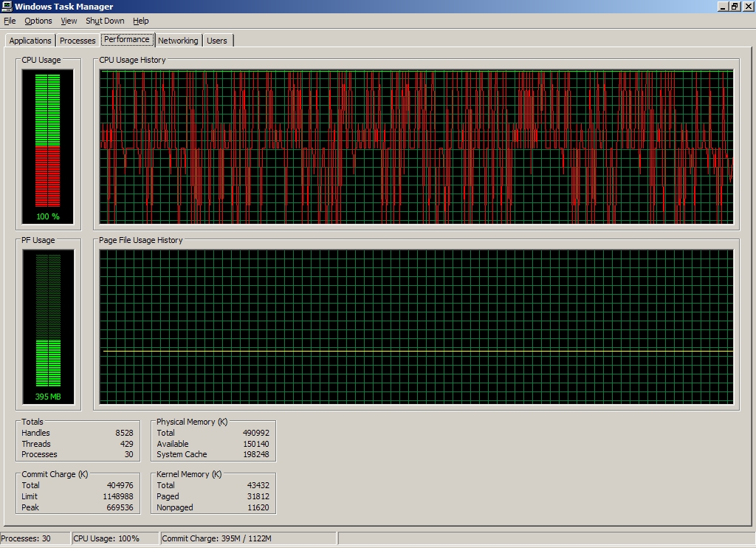
Task: Click the 'CPU Usage History' label
Action: pyautogui.click(x=133, y=60)
